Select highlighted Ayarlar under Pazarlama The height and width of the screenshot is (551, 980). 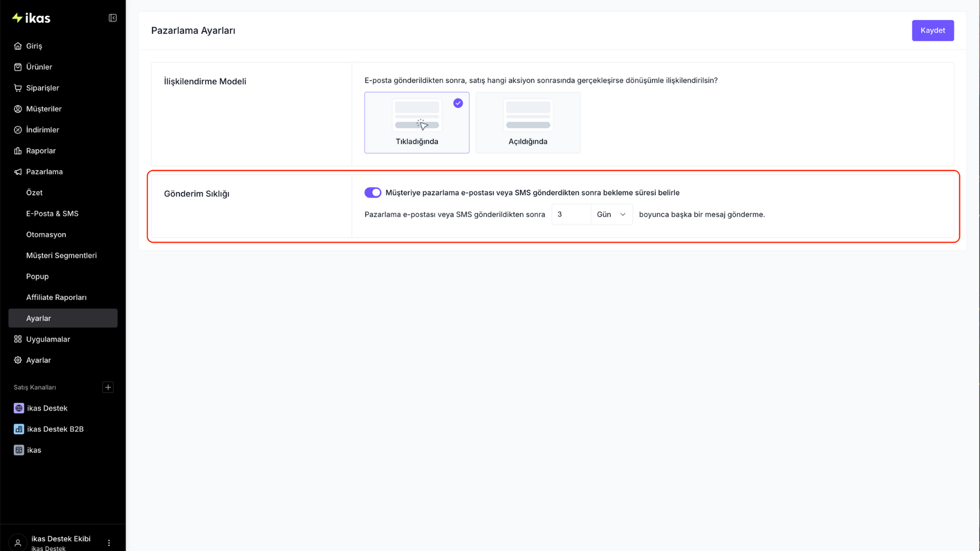click(63, 318)
